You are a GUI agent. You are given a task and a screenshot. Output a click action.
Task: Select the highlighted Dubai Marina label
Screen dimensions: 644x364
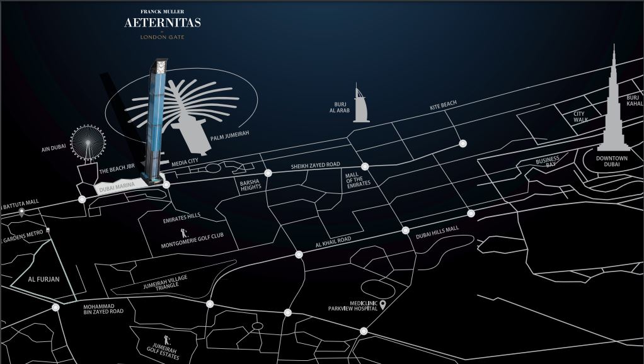117,188
